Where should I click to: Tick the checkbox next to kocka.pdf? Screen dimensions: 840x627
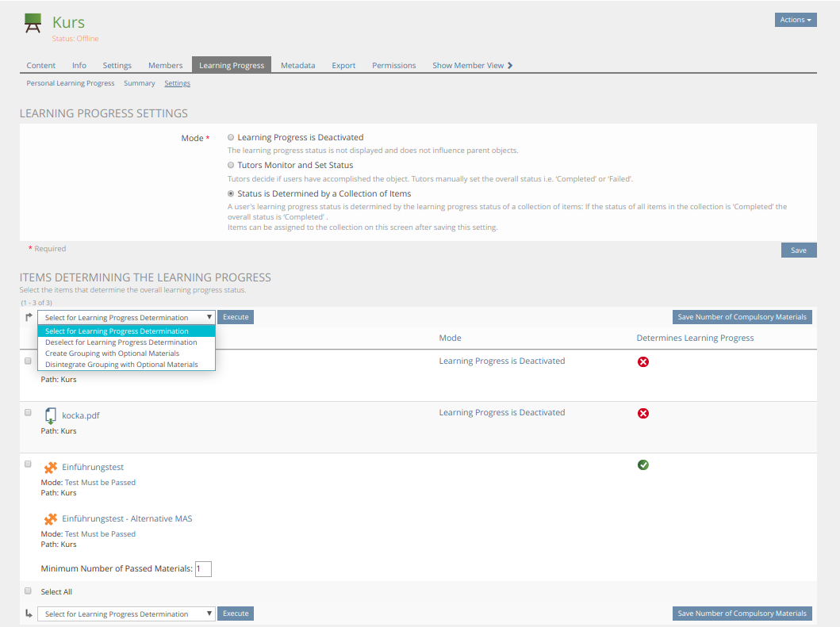(x=28, y=412)
